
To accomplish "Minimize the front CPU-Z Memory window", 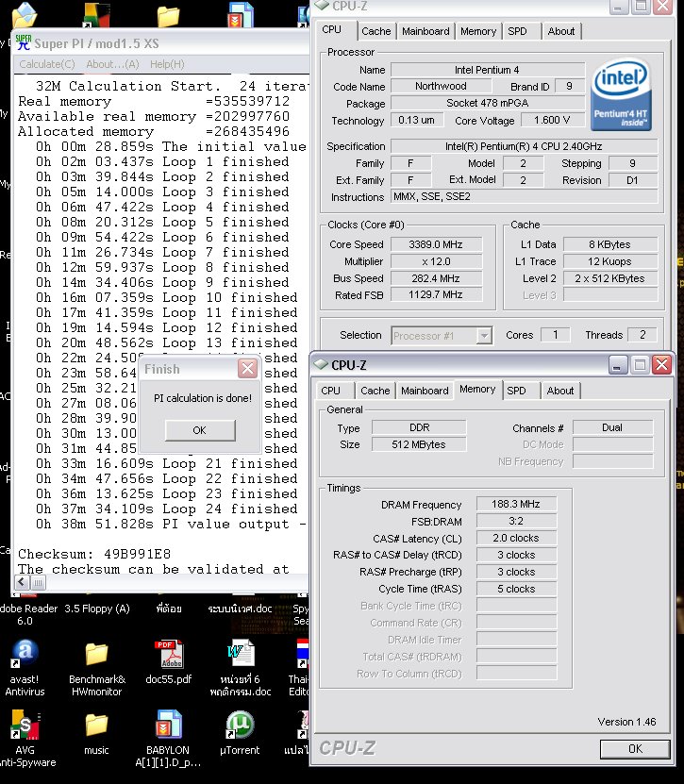I will click(x=618, y=365).
